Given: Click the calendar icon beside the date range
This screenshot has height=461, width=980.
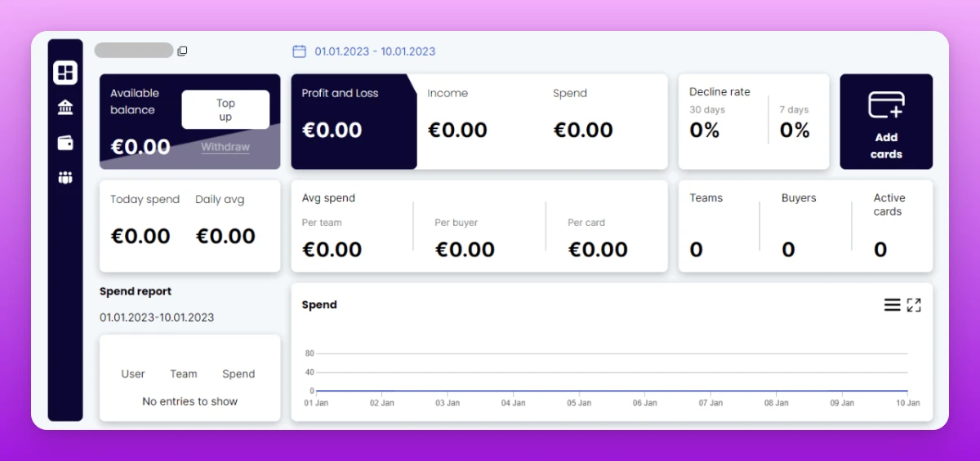Looking at the screenshot, I should point(299,51).
